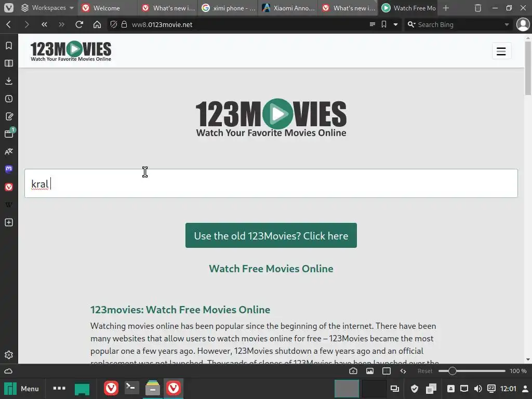Expand address bar history dropdown arrow

point(395,24)
